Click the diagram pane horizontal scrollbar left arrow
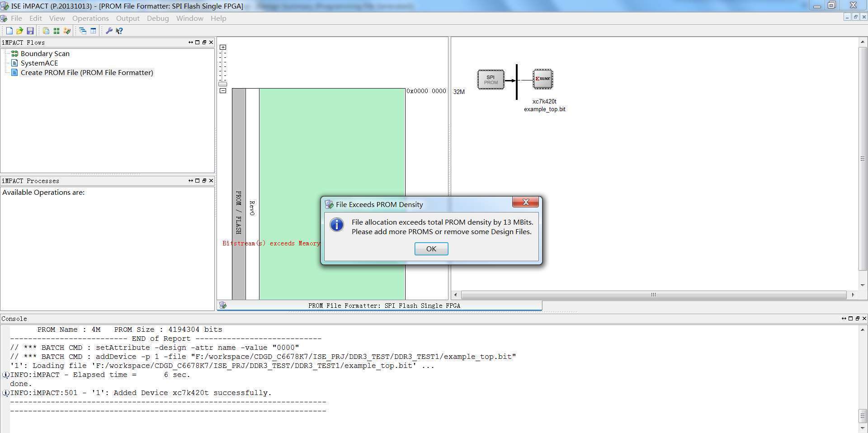 [455, 295]
